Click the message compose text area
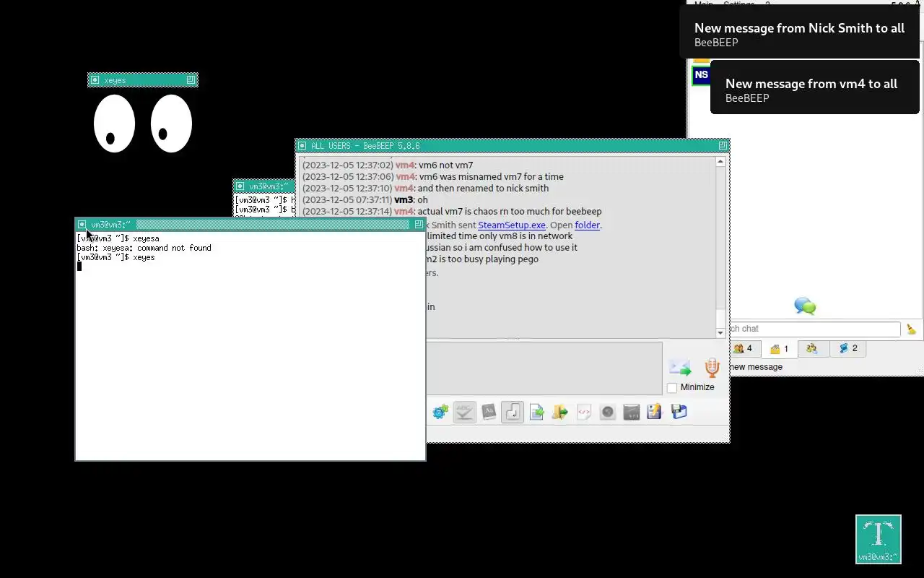This screenshot has width=924, height=578. 544,368
